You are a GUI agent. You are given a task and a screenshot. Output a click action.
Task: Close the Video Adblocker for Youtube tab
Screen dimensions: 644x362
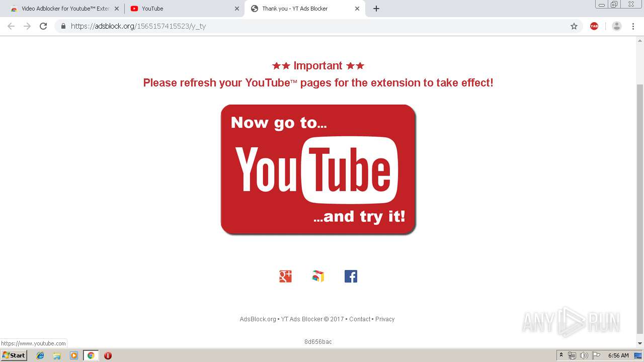point(117,9)
